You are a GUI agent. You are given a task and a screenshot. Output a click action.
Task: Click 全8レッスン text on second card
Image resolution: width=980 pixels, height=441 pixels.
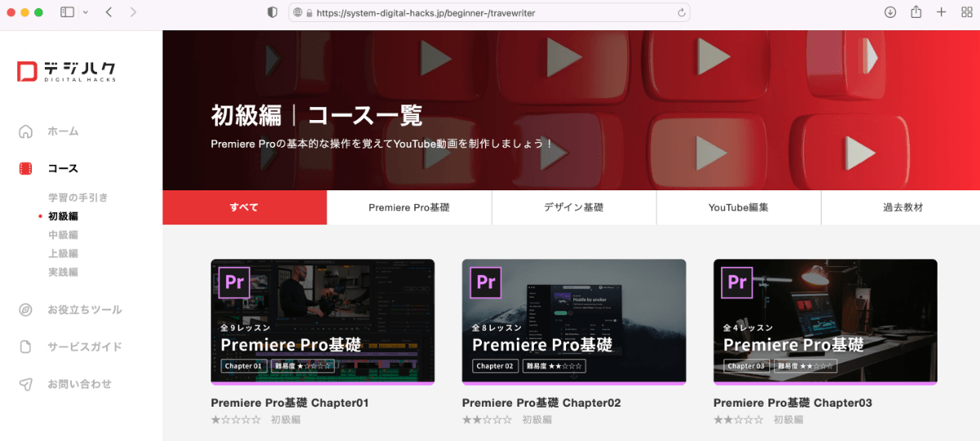[x=496, y=327]
